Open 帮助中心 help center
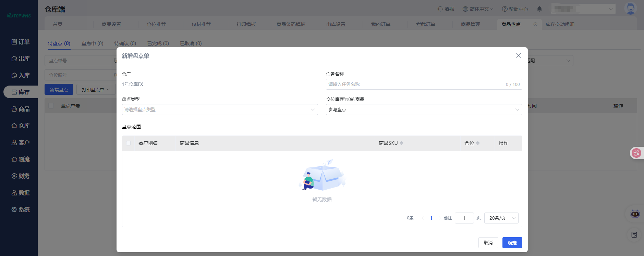 pyautogui.click(x=515, y=9)
